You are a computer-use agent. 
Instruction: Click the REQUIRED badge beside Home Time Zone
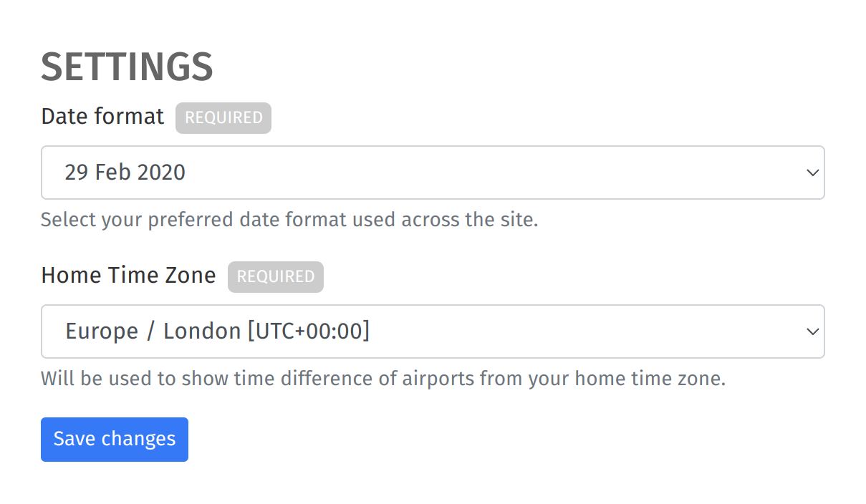(x=276, y=276)
